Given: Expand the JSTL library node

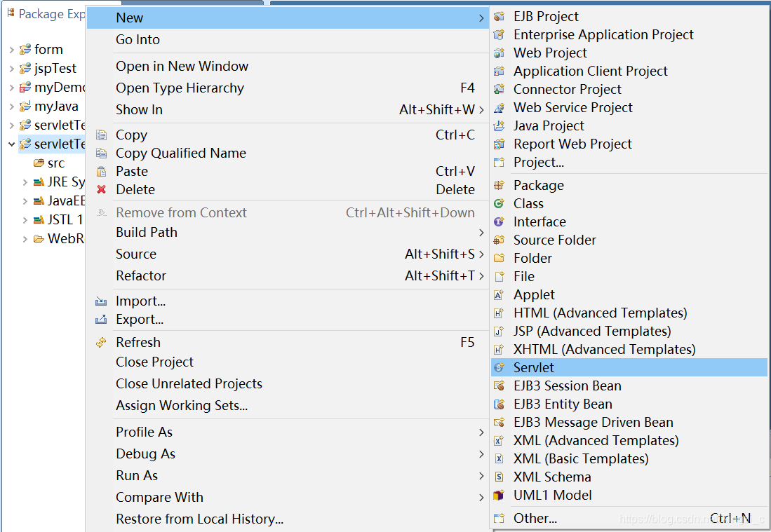Looking at the screenshot, I should [25, 220].
